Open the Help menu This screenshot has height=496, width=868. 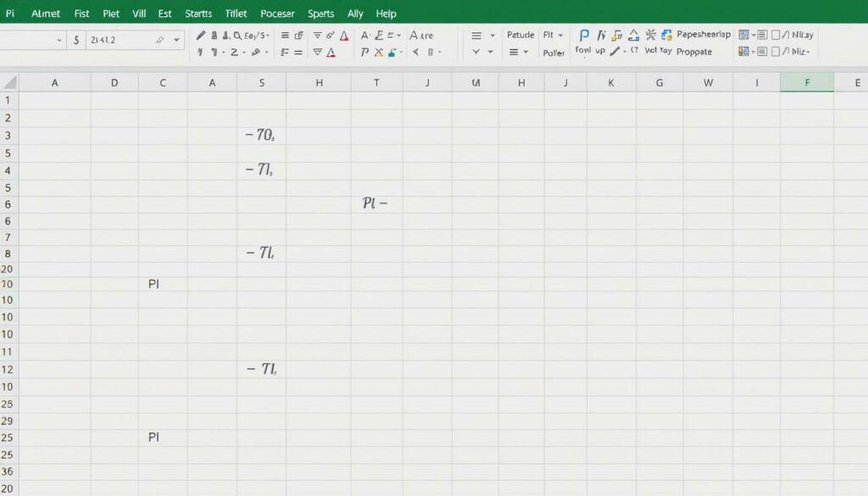(386, 14)
